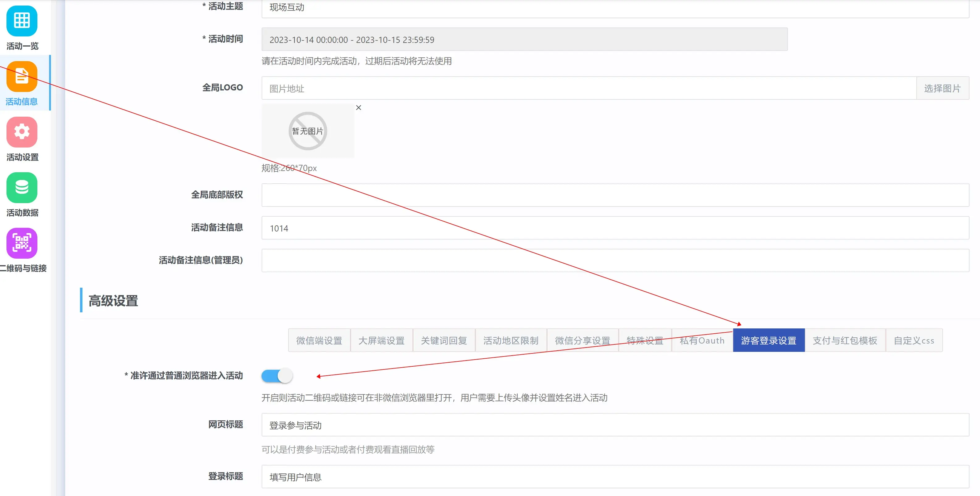Open the 活动一览 grid icon
Screen dimensions: 980x496
[x=22, y=21]
